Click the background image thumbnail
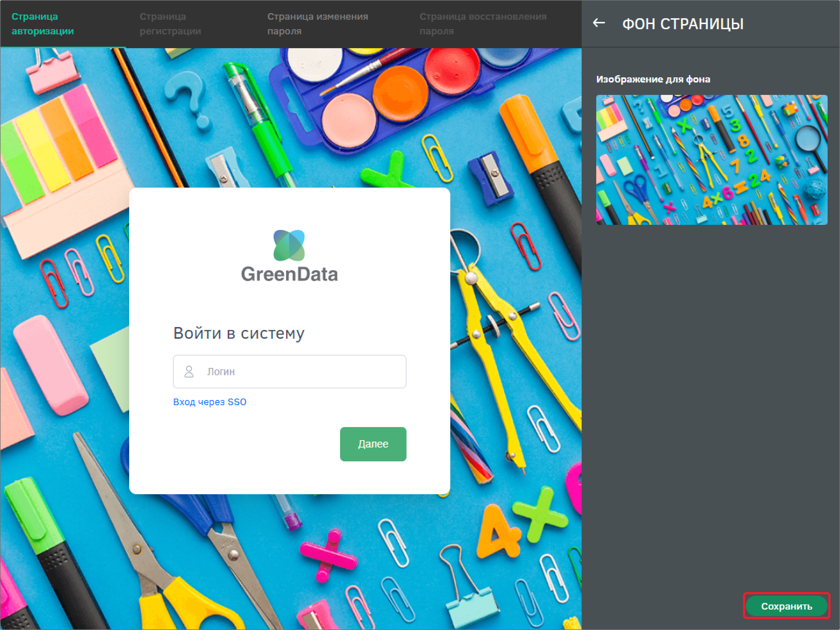This screenshot has width=840, height=630. point(712,160)
